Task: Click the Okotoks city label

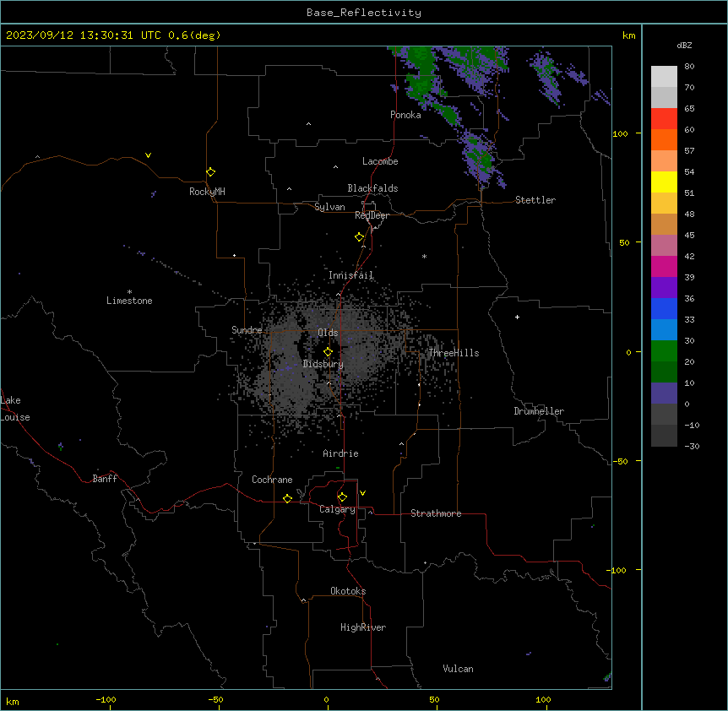Action: point(348,591)
